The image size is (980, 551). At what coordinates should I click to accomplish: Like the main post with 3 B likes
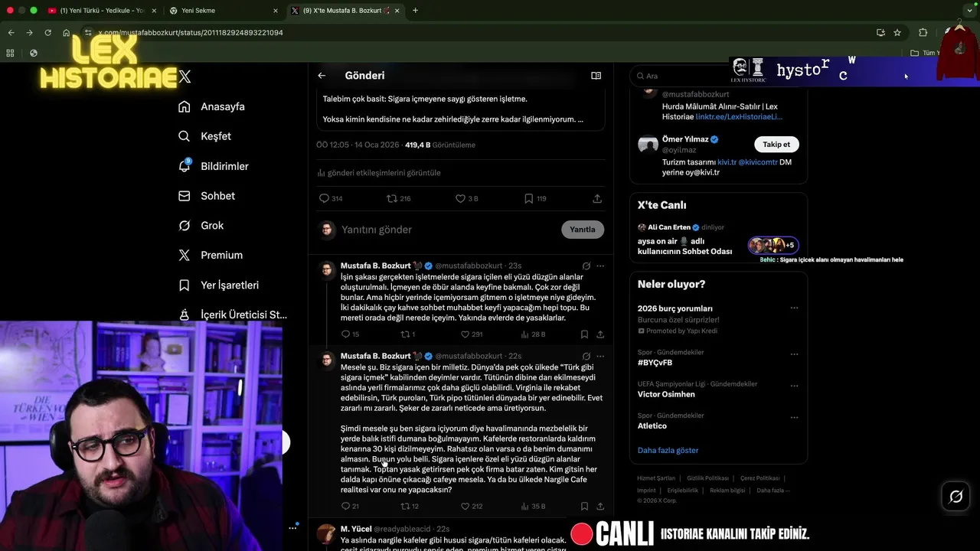pyautogui.click(x=466, y=198)
